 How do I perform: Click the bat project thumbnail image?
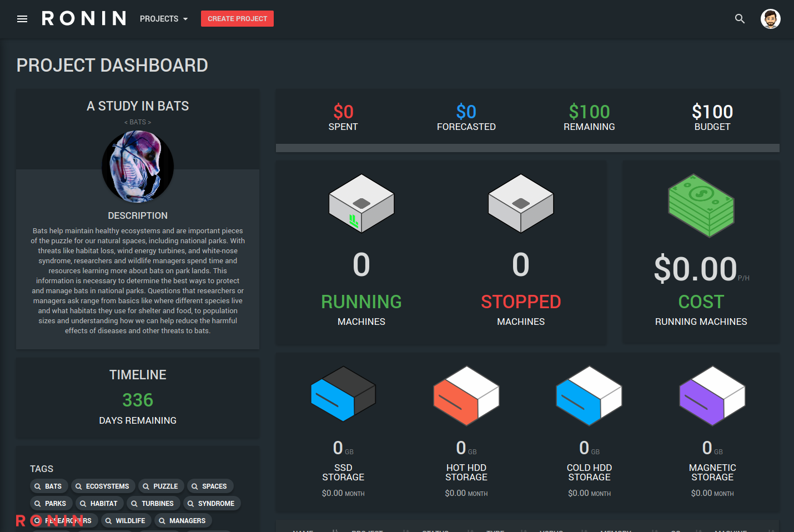(138, 167)
